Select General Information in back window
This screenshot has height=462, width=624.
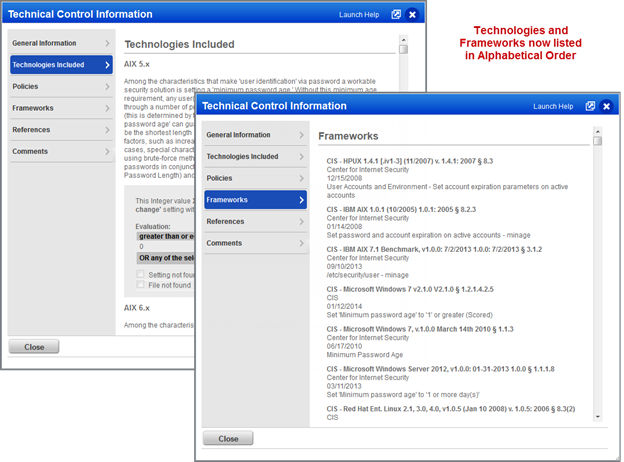coord(61,43)
